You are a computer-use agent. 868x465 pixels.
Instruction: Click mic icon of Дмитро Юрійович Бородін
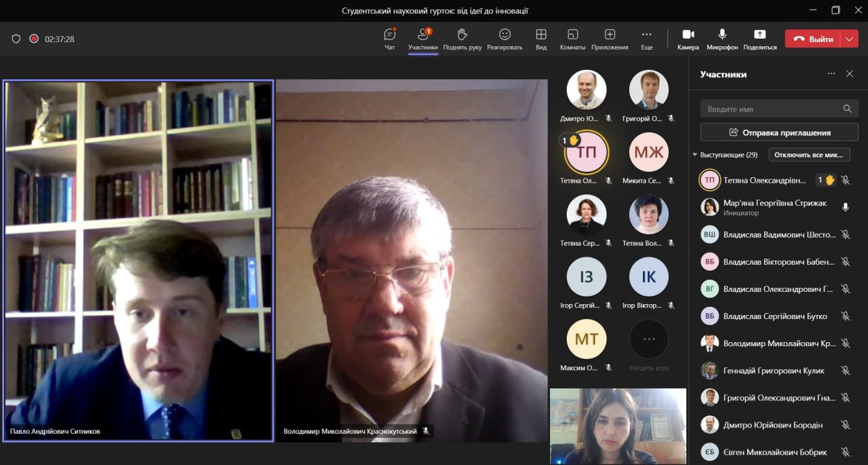[x=846, y=425]
